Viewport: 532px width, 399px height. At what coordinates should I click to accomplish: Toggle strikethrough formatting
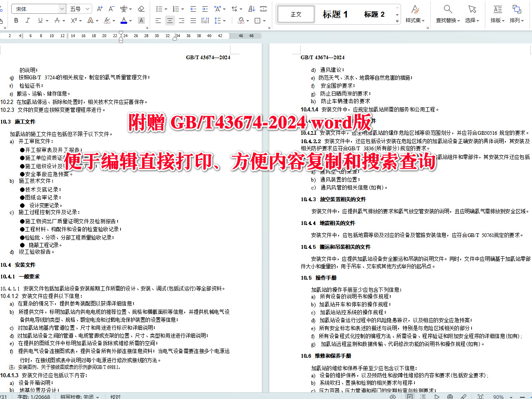click(57, 20)
